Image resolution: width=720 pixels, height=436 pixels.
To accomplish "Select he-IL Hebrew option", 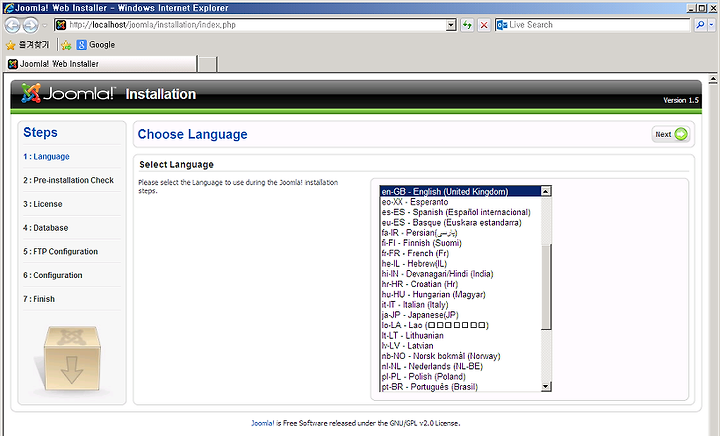I will (461, 263).
